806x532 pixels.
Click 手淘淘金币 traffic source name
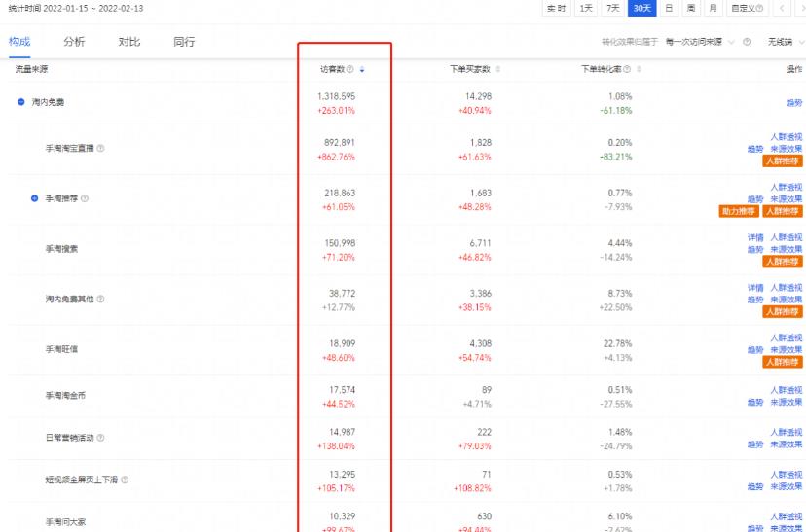click(x=65, y=396)
